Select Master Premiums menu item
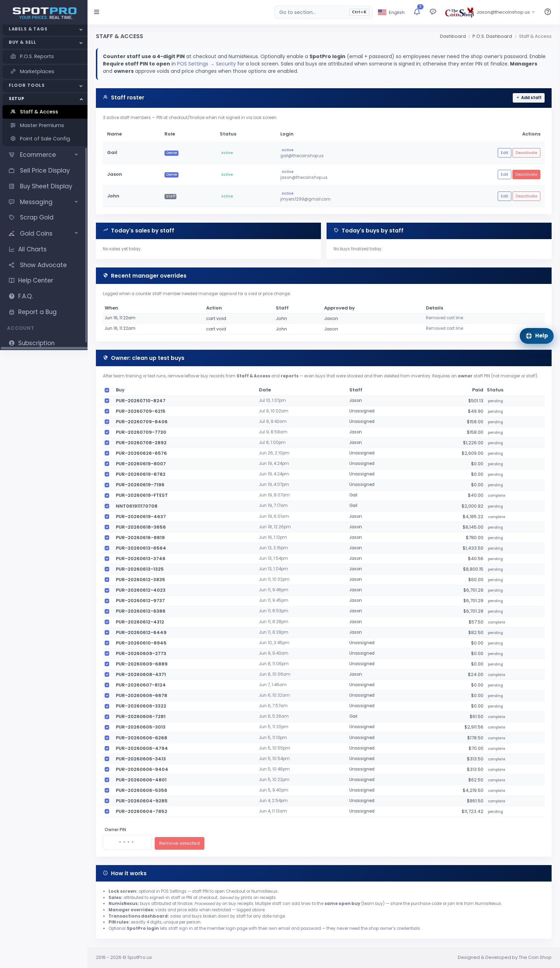The height and width of the screenshot is (968, 560). pos(42,125)
